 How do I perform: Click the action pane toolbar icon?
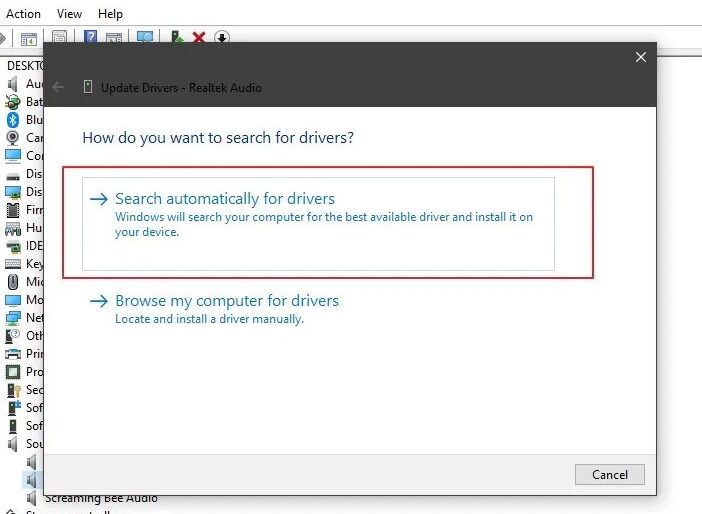click(x=114, y=38)
